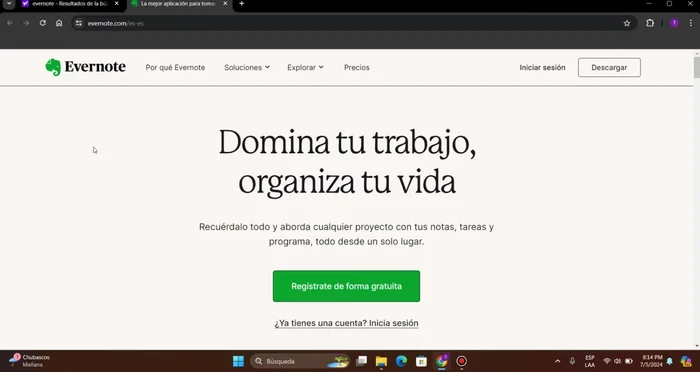Click Iniciar sesión in the header
This screenshot has height=372, width=700.
click(x=542, y=67)
